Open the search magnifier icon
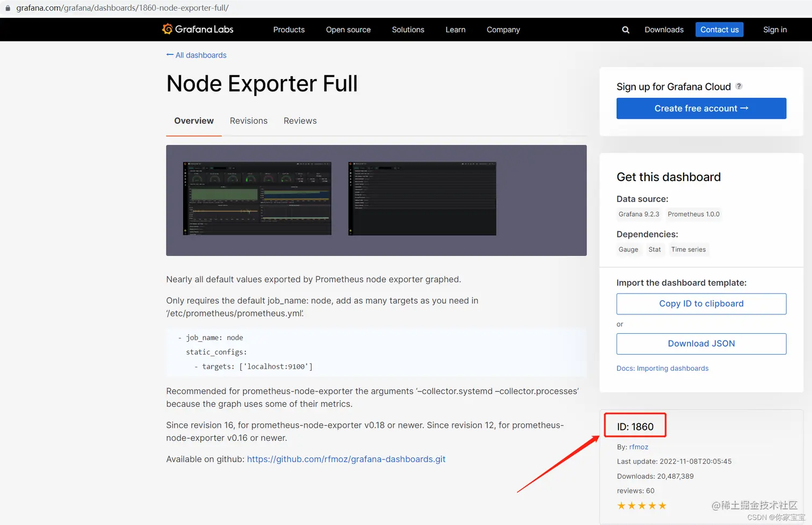This screenshot has width=812, height=525. click(x=626, y=30)
